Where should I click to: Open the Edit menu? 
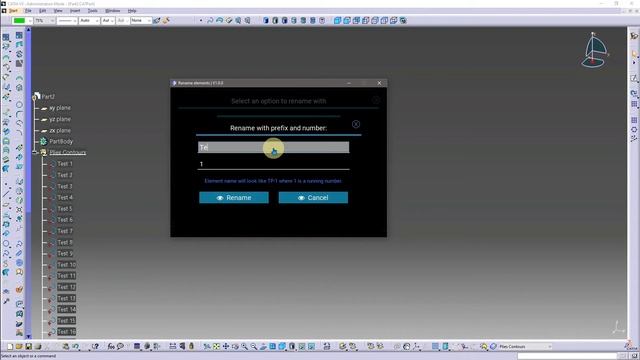[42, 11]
